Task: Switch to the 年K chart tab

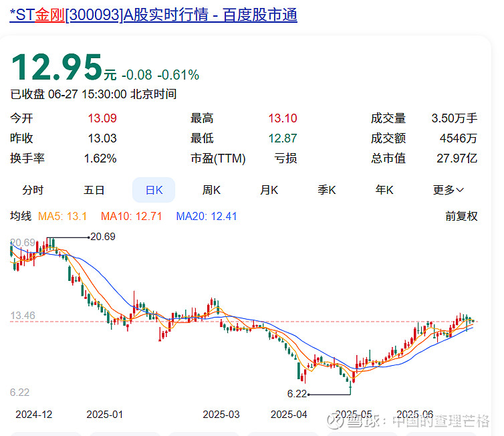Action: click(x=384, y=190)
